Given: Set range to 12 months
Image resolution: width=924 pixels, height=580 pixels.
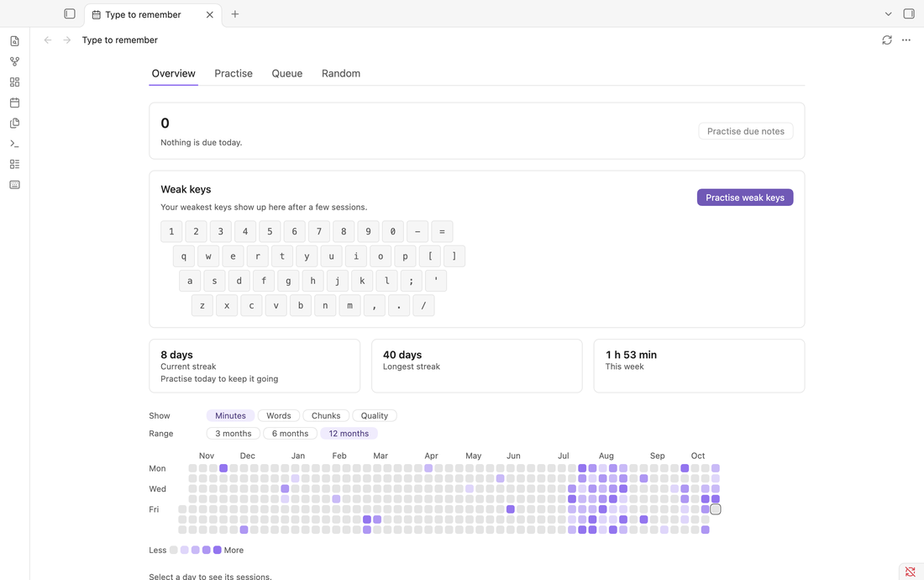Looking at the screenshot, I should tap(349, 433).
